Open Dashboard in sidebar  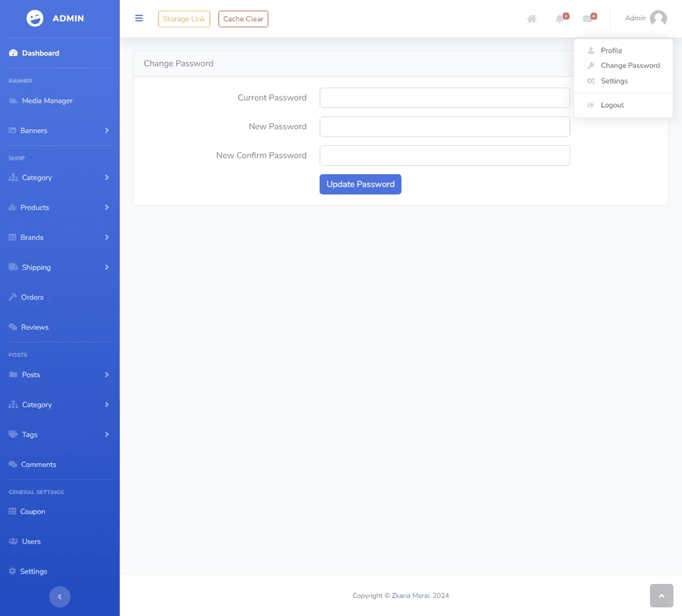[41, 53]
